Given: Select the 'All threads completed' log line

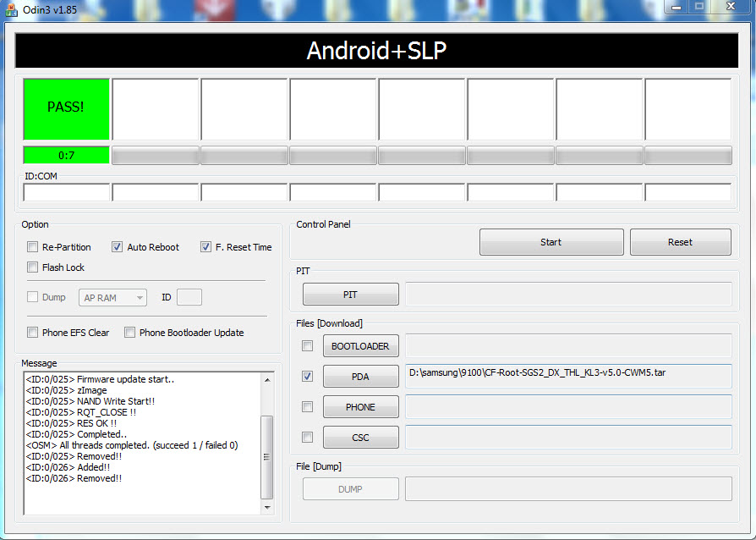Looking at the screenshot, I should click(132, 445).
